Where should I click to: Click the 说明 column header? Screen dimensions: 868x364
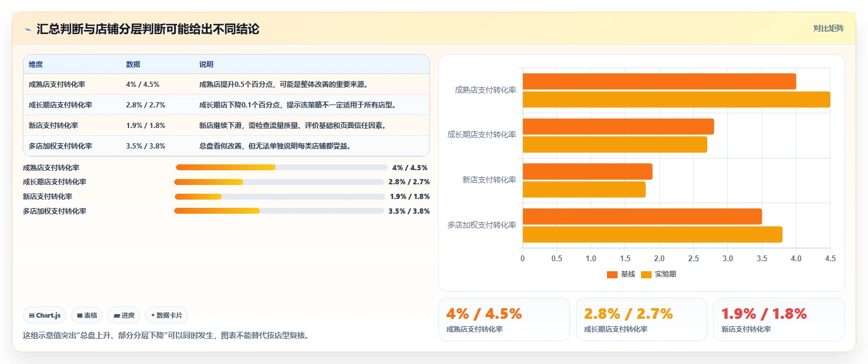206,65
